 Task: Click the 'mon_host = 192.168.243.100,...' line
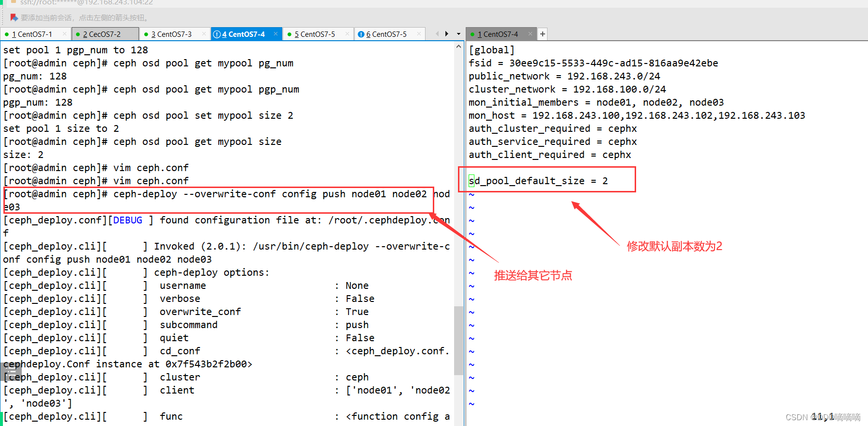click(x=637, y=115)
